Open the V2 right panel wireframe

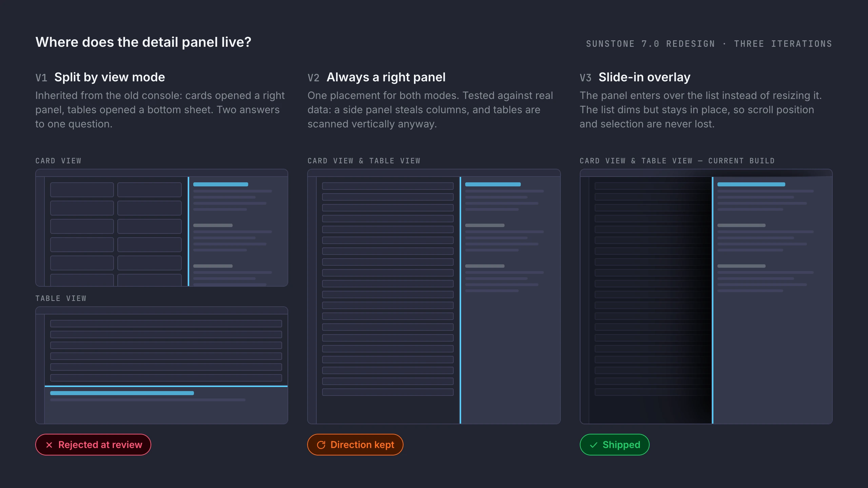pyautogui.click(x=434, y=297)
